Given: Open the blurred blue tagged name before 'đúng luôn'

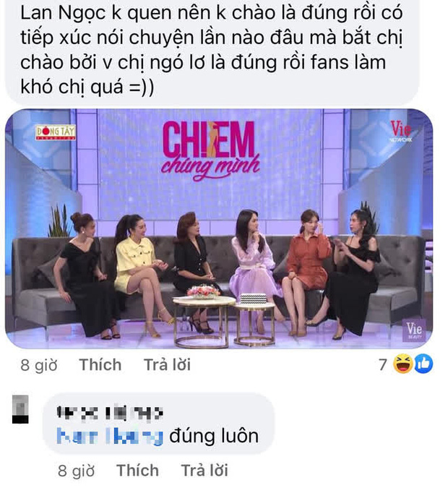Looking at the screenshot, I should [x=110, y=437].
